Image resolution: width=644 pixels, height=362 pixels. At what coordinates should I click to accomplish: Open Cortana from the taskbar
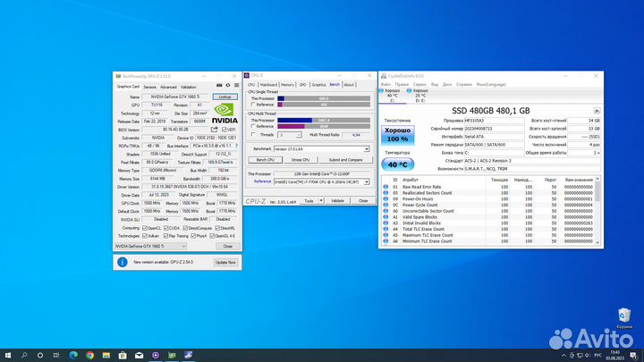coord(40,355)
